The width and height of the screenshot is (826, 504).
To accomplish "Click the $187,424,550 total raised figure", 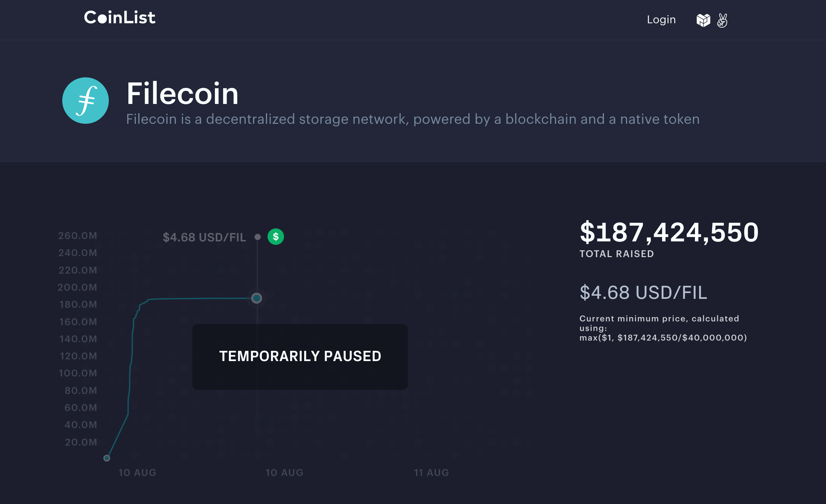I will point(669,233).
